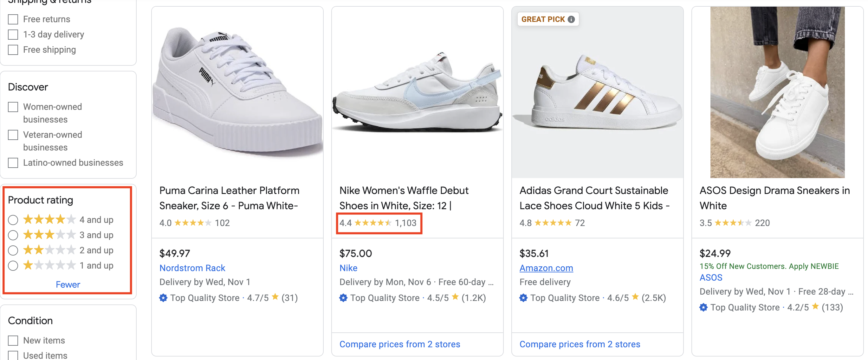Click Amazon listing Top Quality Store badge
Image resolution: width=868 pixels, height=360 pixels.
(x=523, y=298)
